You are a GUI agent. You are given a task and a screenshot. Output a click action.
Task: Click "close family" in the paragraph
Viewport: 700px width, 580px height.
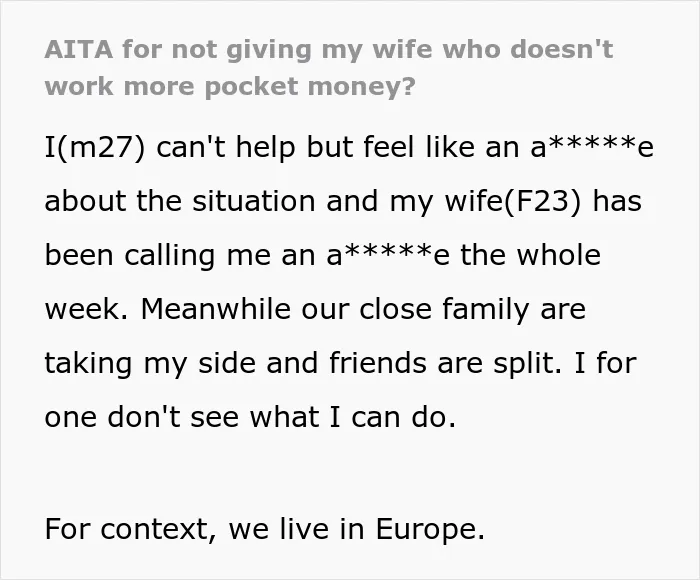[444, 310]
